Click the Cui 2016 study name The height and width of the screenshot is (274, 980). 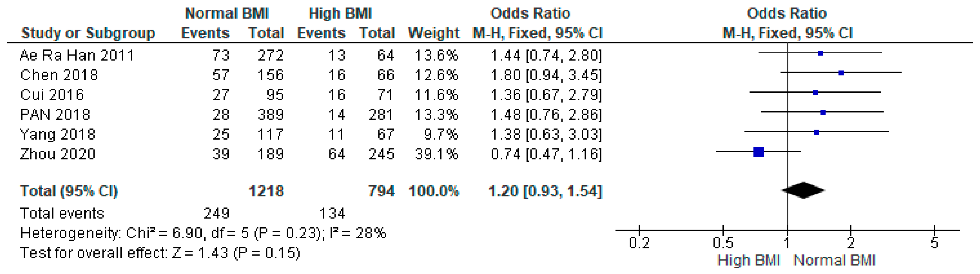click(x=52, y=95)
